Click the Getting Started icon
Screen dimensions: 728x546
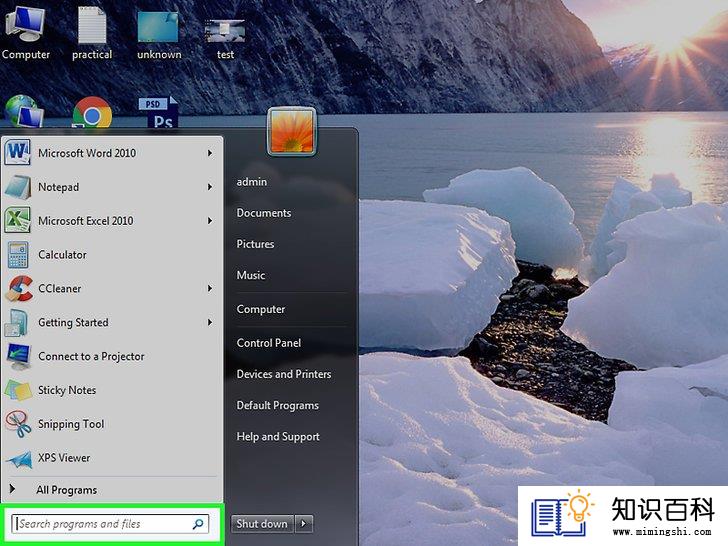17,322
